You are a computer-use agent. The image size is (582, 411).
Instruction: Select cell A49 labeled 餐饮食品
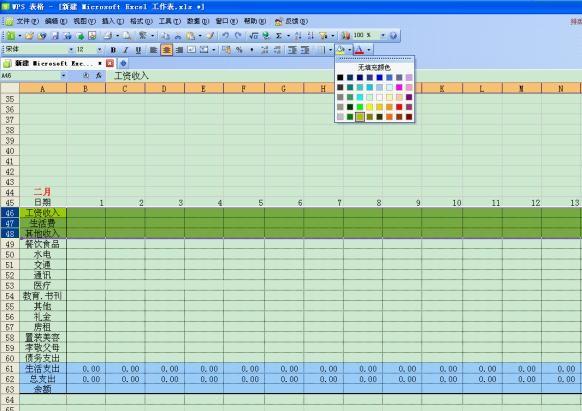tap(43, 244)
